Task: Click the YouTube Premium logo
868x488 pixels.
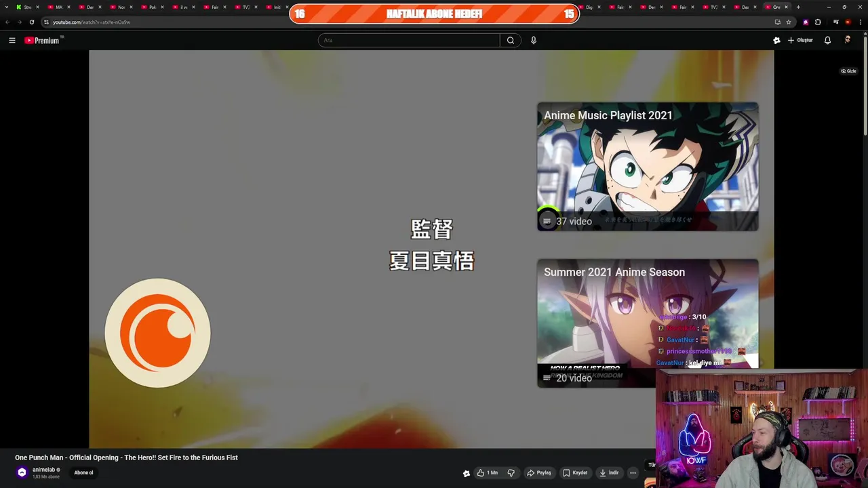Action: point(42,41)
